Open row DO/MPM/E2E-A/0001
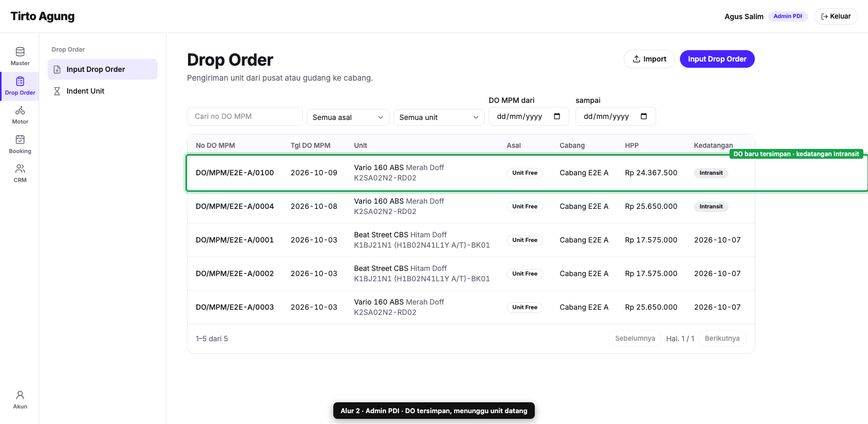This screenshot has width=868, height=424. point(471,240)
